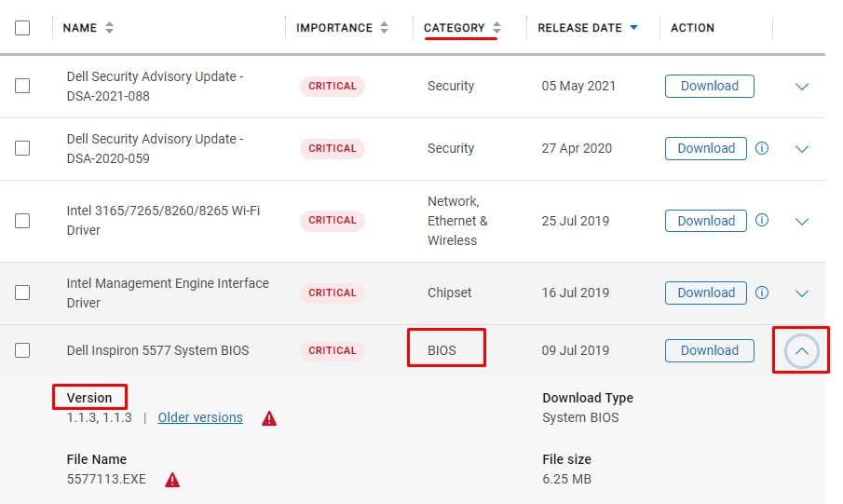The width and height of the screenshot is (843, 504).
Task: Check the DSA-2021-088 row checkbox
Action: click(x=22, y=86)
